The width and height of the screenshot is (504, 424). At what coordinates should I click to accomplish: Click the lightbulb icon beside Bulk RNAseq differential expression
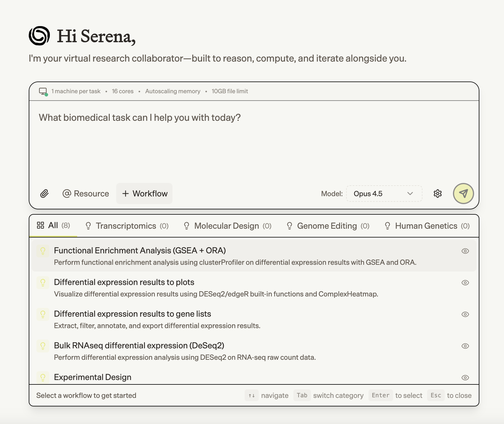pos(43,346)
